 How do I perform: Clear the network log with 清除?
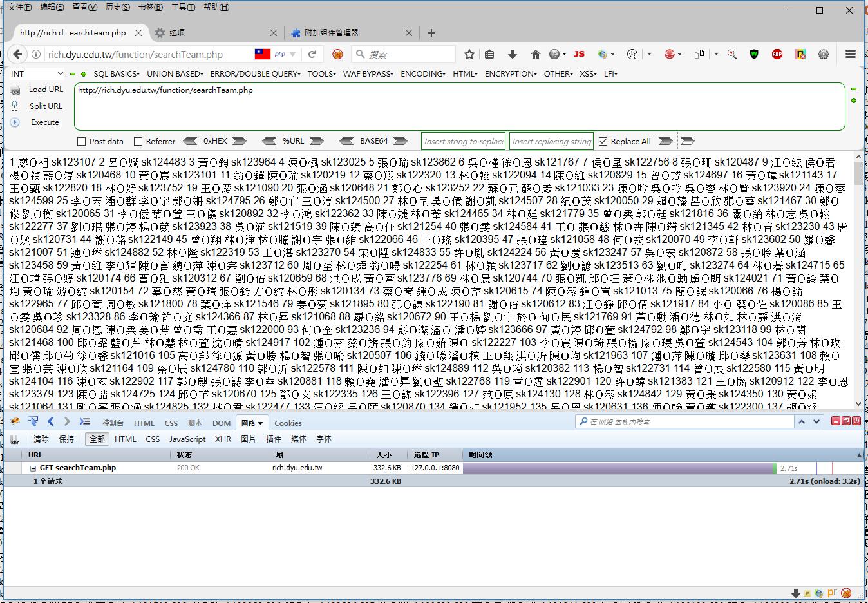click(41, 439)
